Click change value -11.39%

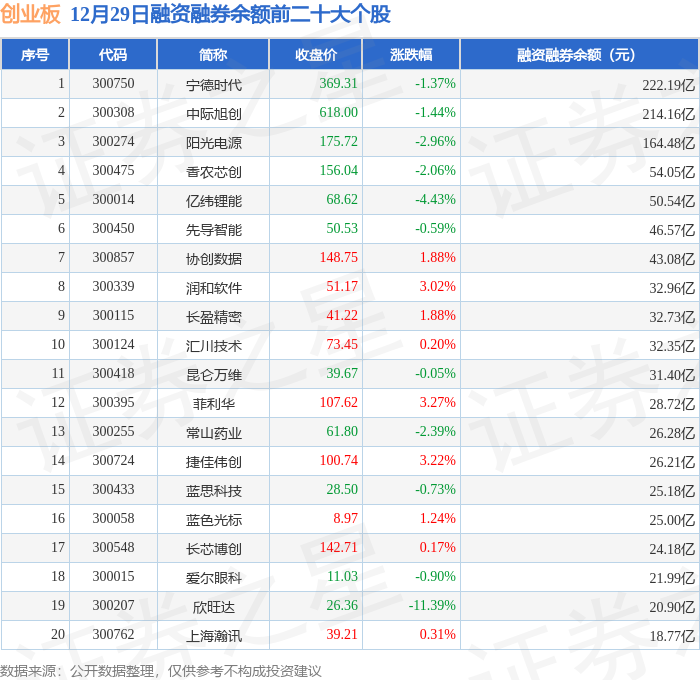pos(432,606)
